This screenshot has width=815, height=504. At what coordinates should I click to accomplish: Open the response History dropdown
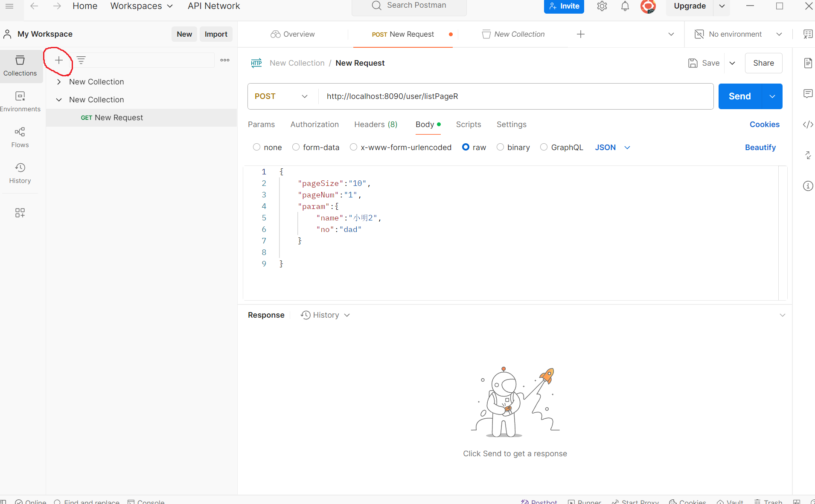pyautogui.click(x=325, y=315)
